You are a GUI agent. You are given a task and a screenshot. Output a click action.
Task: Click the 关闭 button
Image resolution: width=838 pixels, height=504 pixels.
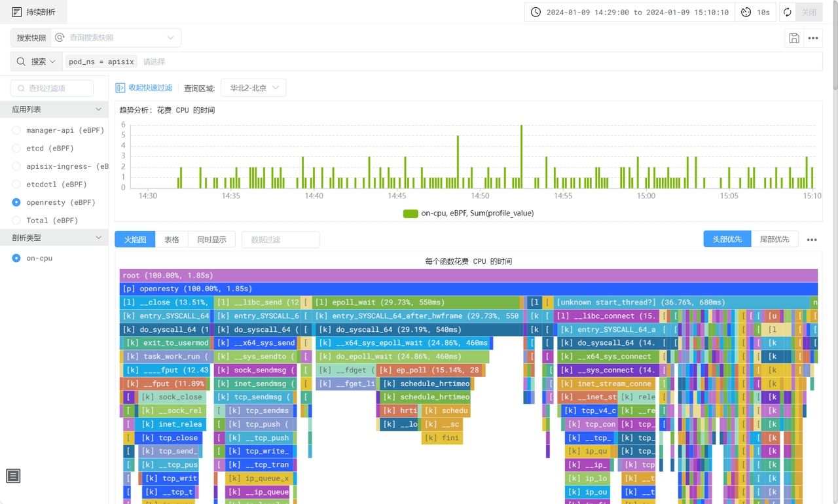point(809,12)
